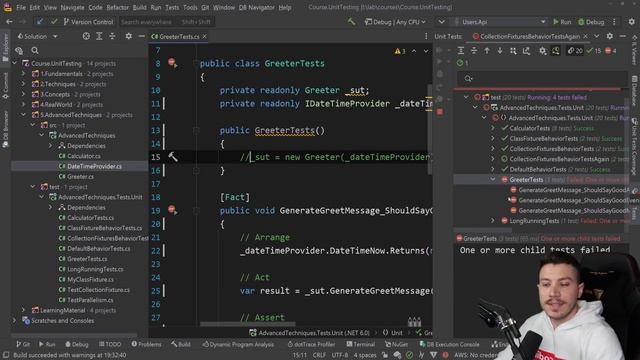Click the update project arrow icon
The width and height of the screenshot is (640, 360).
[x=40, y=22]
